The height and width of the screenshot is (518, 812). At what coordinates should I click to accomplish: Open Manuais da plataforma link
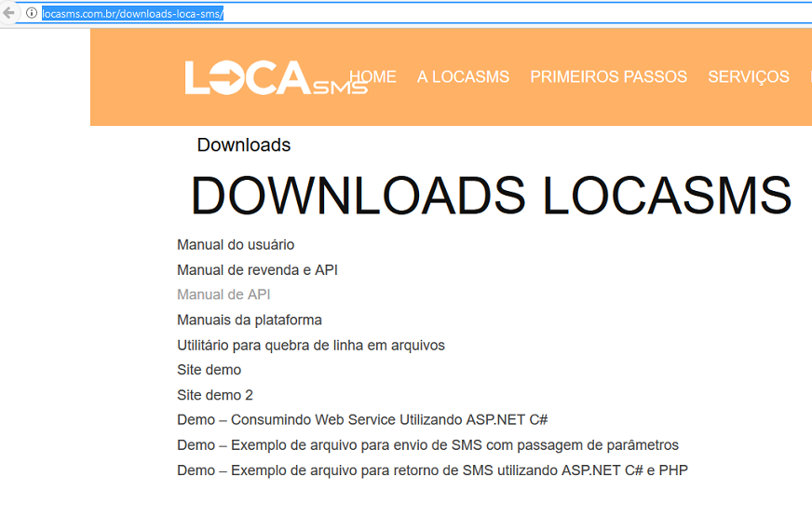tap(250, 320)
